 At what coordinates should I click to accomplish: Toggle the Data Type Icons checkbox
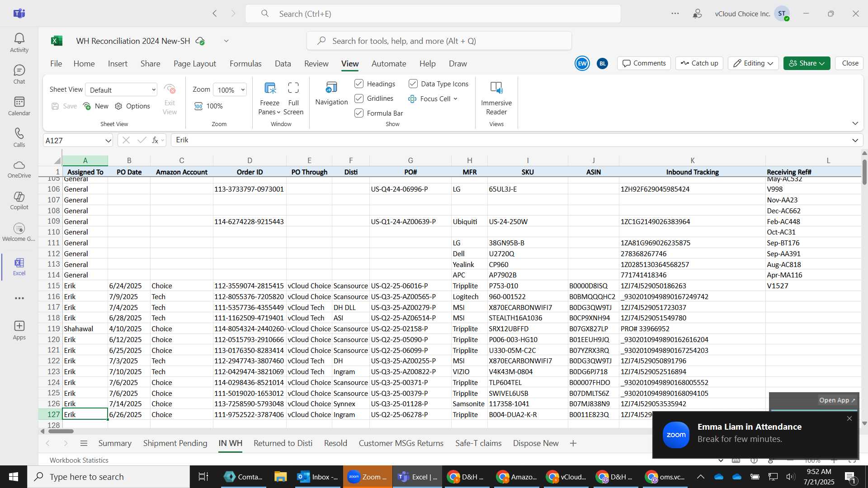pos(413,84)
